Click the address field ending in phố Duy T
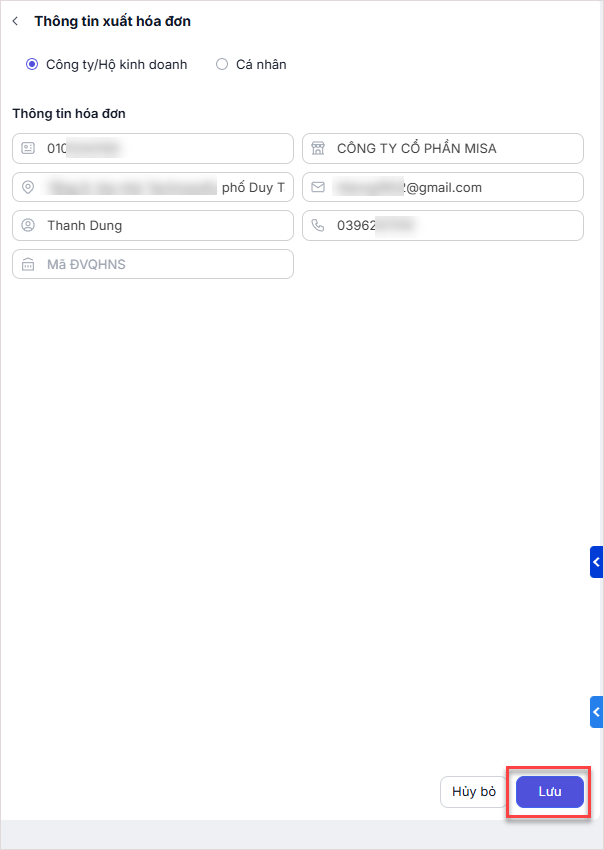Screen dimensions: 604x850 pos(165,187)
